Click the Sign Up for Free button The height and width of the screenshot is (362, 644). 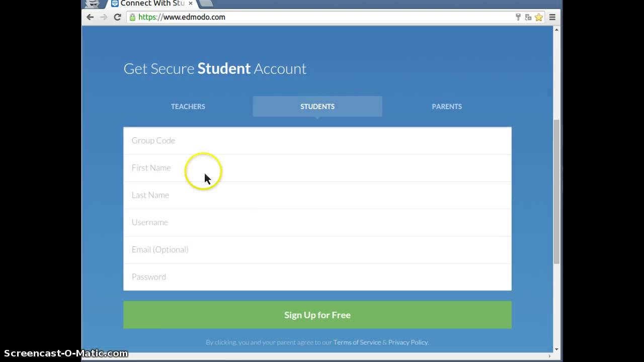pyautogui.click(x=317, y=315)
